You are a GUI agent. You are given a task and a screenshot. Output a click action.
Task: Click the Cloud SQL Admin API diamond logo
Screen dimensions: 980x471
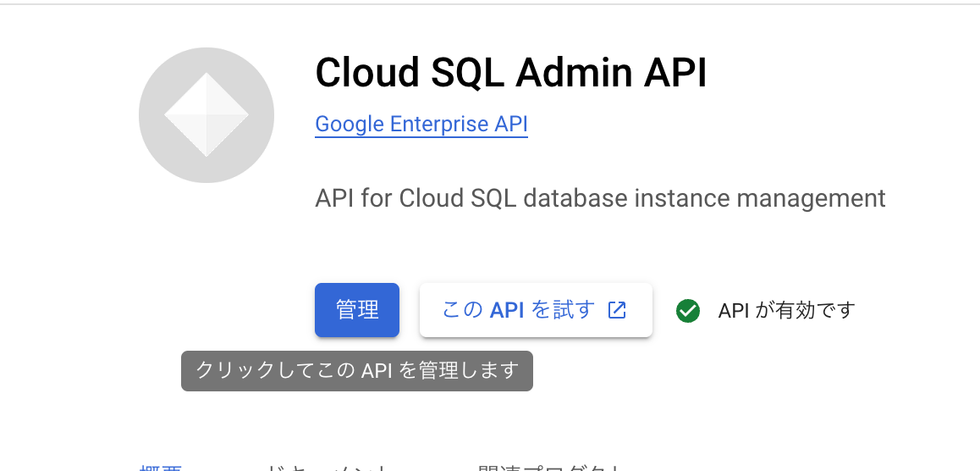[206, 115]
